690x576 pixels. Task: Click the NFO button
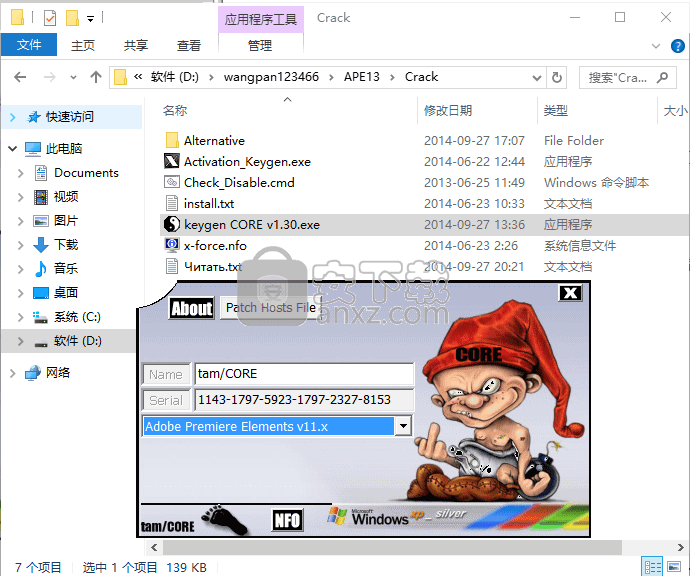(x=287, y=520)
